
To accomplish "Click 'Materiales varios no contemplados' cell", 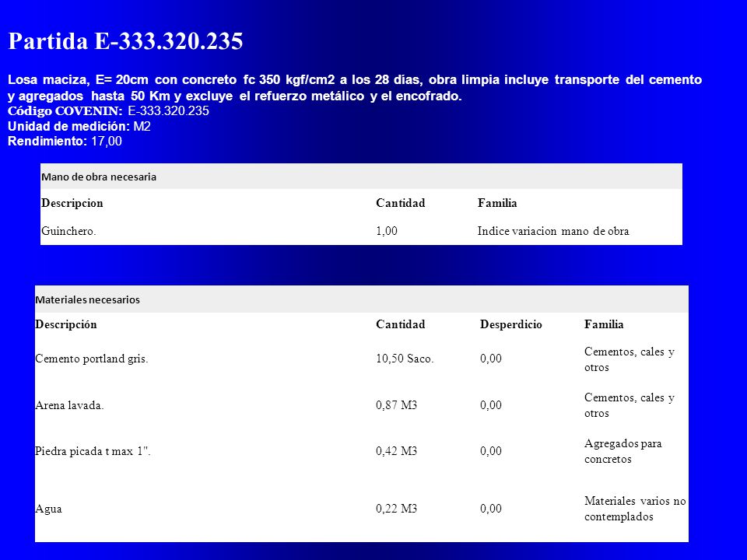I will tap(635, 509).
